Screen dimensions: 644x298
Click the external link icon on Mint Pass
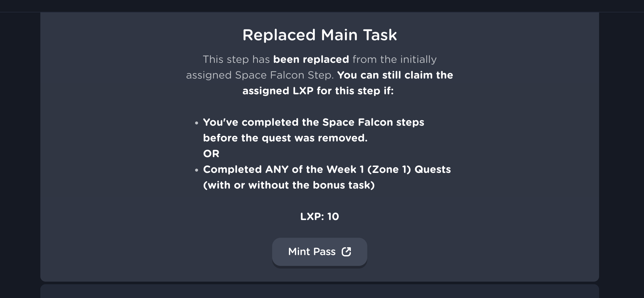346,251
